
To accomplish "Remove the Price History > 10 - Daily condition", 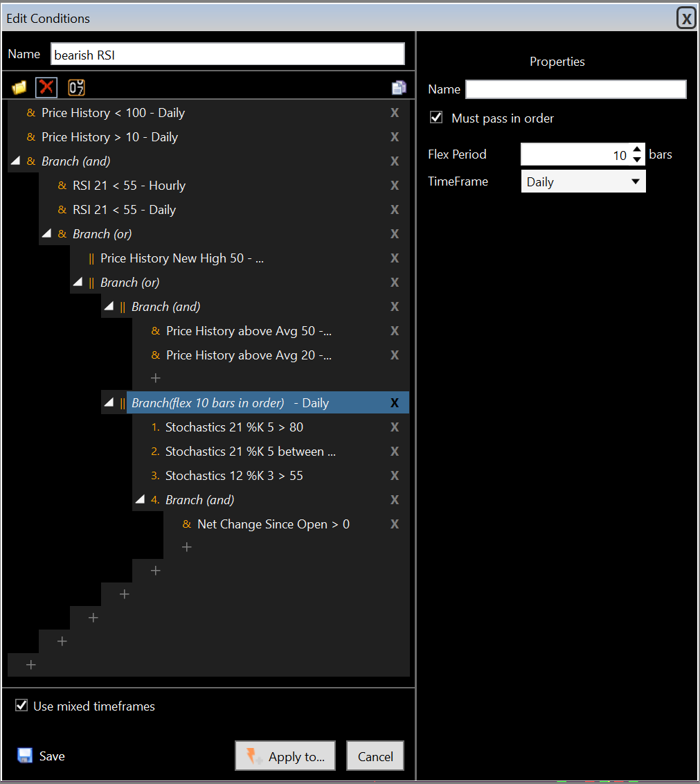I will click(x=395, y=137).
